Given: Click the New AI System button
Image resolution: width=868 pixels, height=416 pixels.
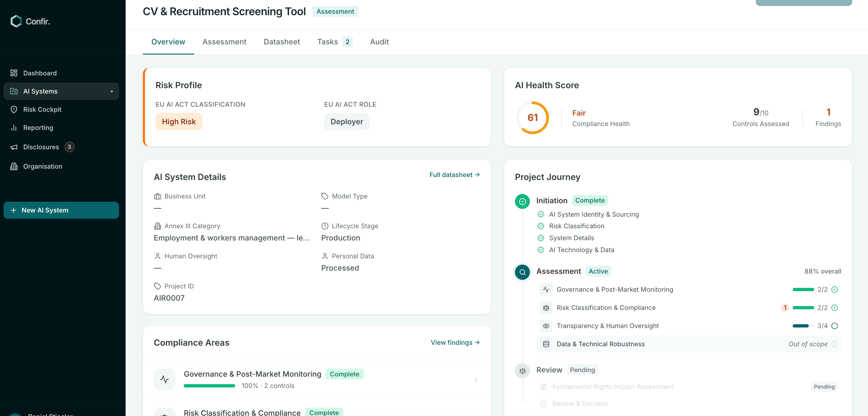Looking at the screenshot, I should [x=61, y=210].
